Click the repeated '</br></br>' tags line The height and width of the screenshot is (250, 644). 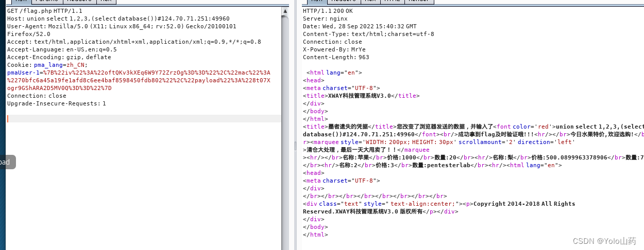(x=375, y=196)
